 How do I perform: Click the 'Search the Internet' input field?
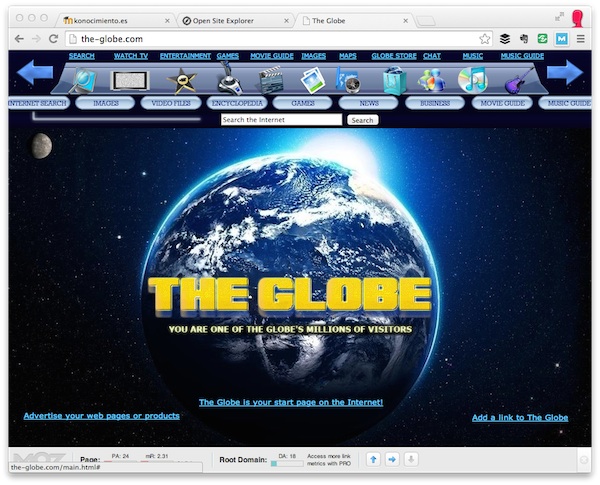click(281, 120)
